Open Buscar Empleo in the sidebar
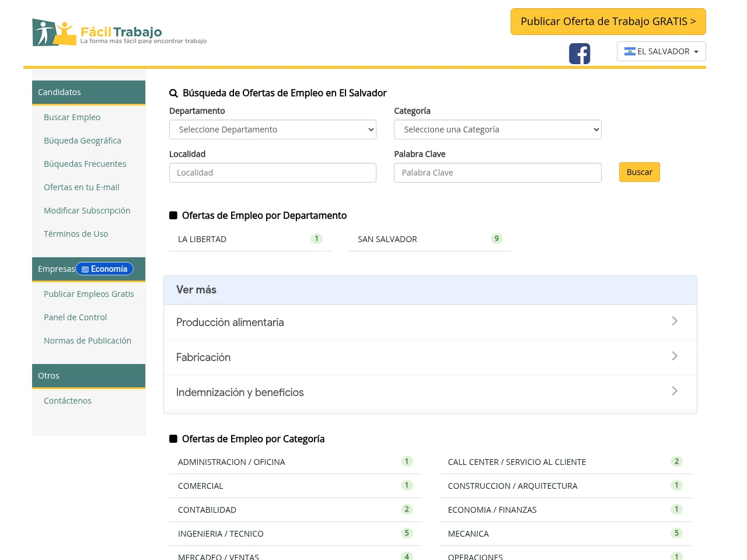Viewport: 747px width, 560px height. pyautogui.click(x=72, y=117)
